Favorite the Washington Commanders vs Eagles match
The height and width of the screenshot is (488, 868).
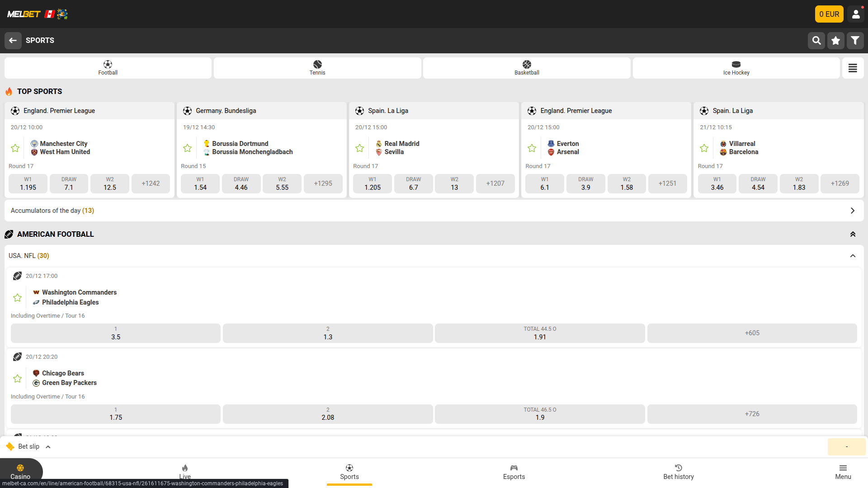17,297
